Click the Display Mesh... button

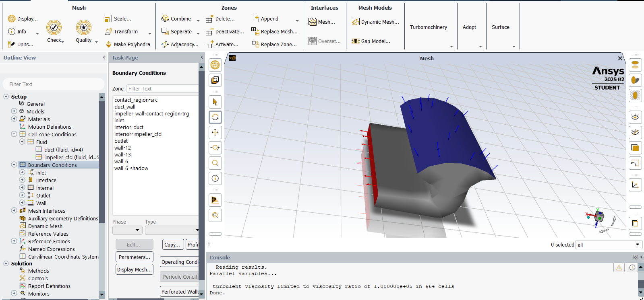pos(135,269)
